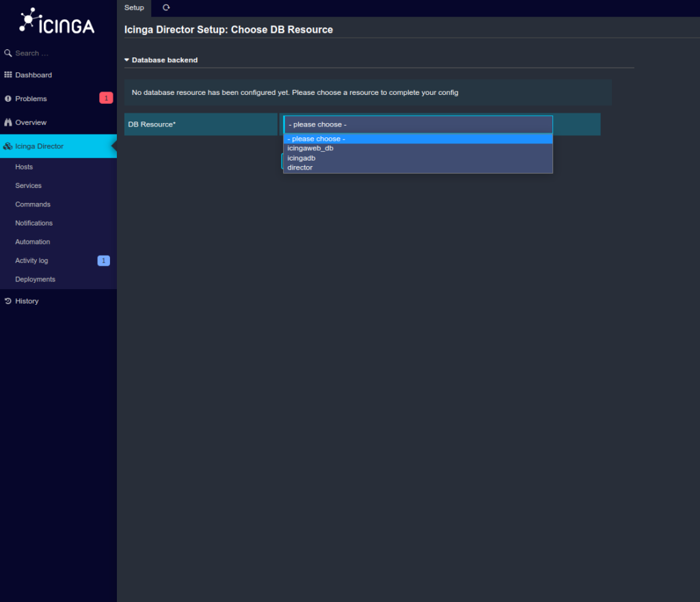Image resolution: width=700 pixels, height=602 pixels.
Task: Open the blue Activity log count badge
Action: pyautogui.click(x=104, y=260)
